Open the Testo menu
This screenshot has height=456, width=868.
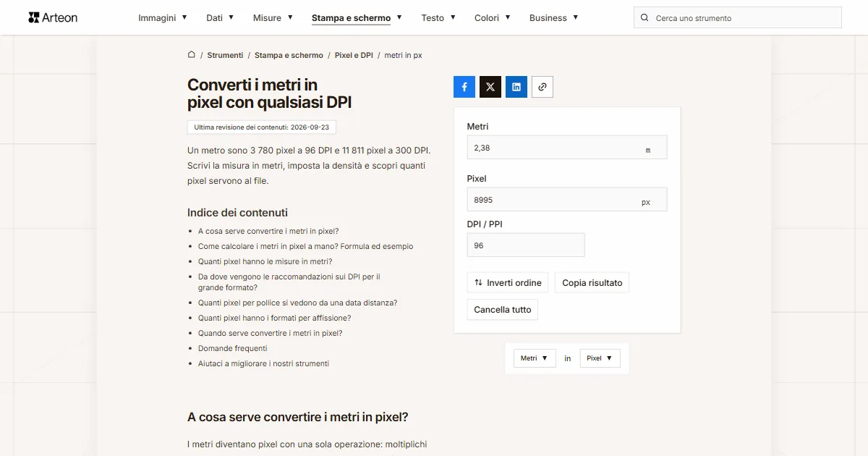point(438,18)
